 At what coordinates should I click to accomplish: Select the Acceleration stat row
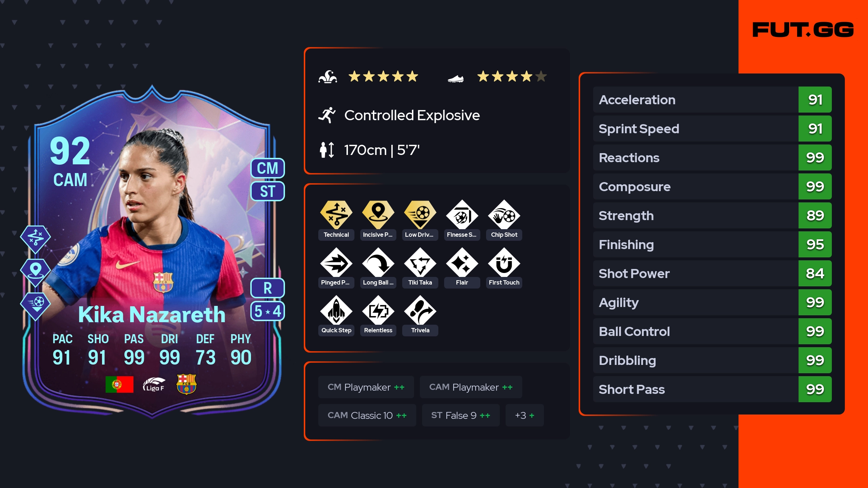point(712,100)
